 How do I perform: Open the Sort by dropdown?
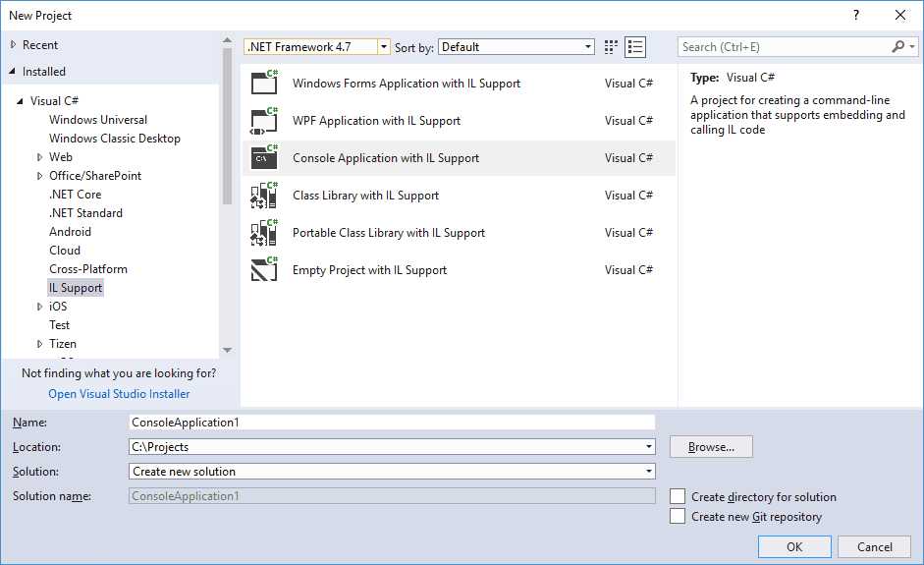(588, 47)
